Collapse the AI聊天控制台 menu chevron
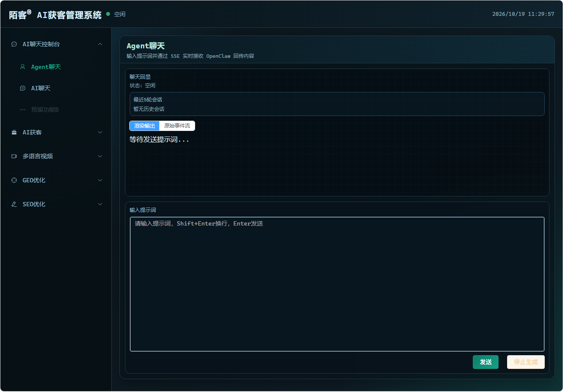564x392 pixels. [100, 44]
